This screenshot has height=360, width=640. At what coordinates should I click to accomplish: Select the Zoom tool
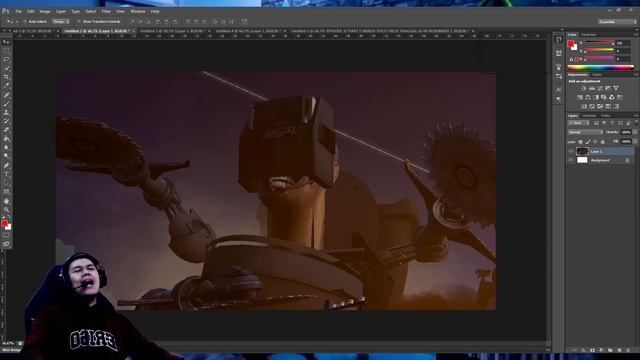(x=6, y=210)
